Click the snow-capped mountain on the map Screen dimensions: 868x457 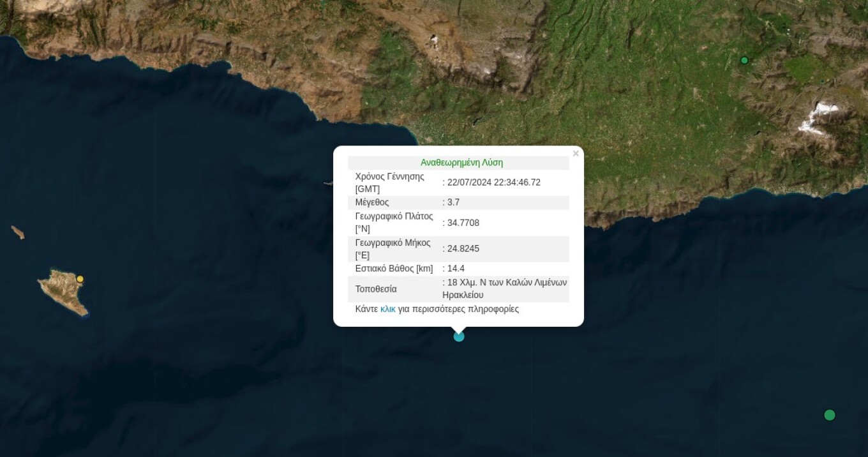click(x=818, y=117)
